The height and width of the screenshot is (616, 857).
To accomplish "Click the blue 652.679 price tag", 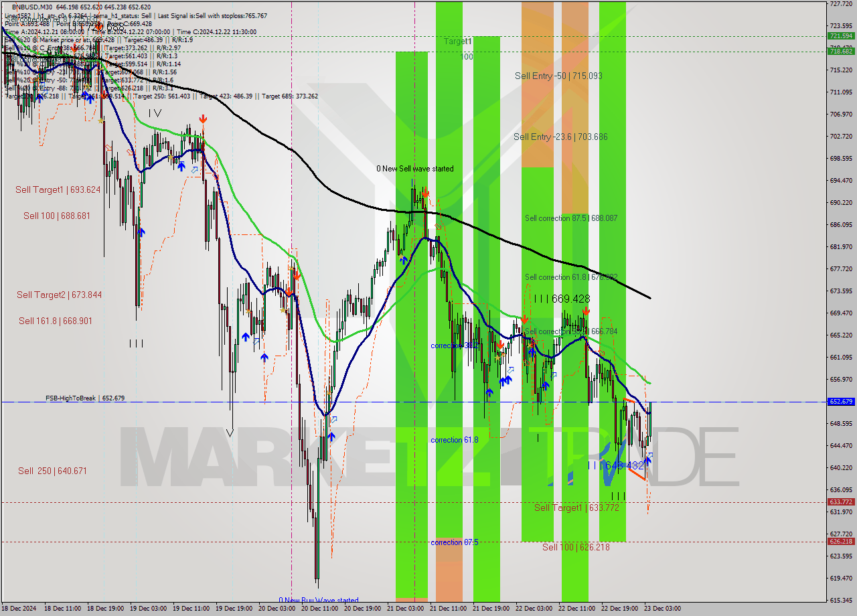I will 841,402.
